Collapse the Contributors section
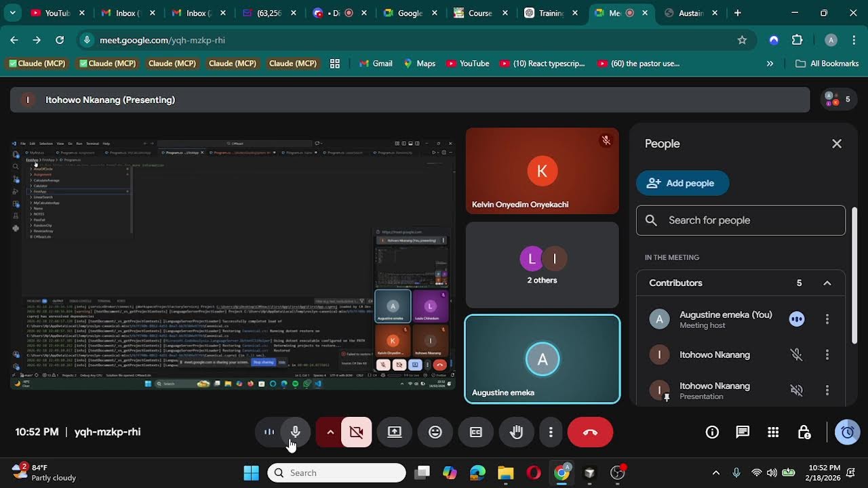This screenshot has height=488, width=868. [x=827, y=283]
